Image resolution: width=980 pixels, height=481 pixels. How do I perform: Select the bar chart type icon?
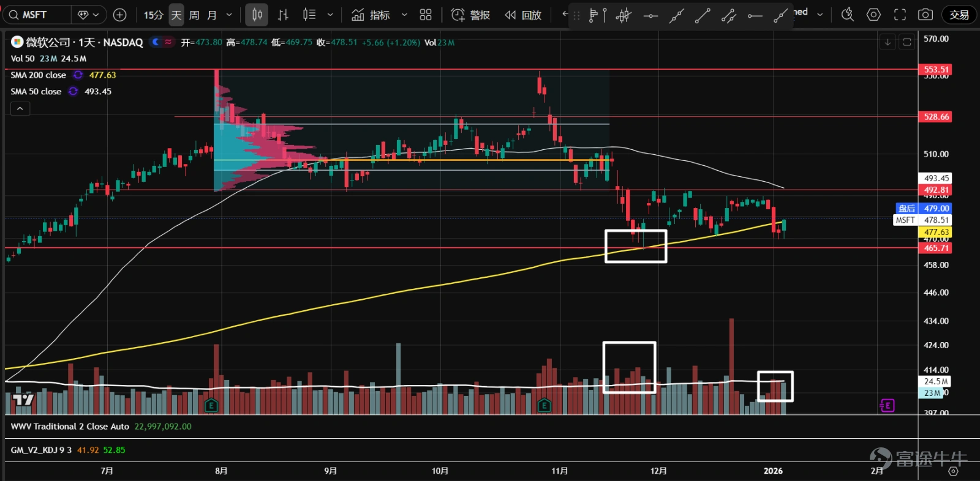pos(283,15)
